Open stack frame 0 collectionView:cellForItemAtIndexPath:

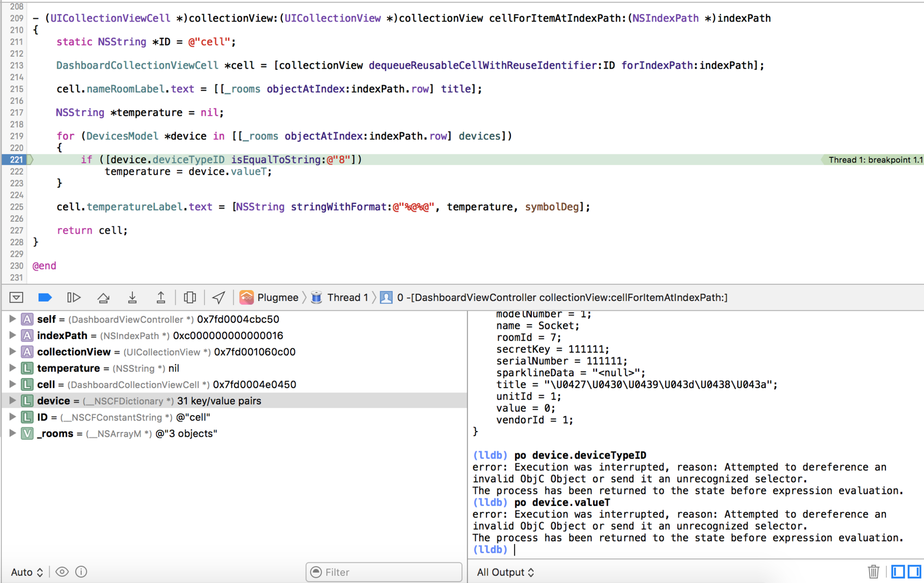click(x=562, y=297)
